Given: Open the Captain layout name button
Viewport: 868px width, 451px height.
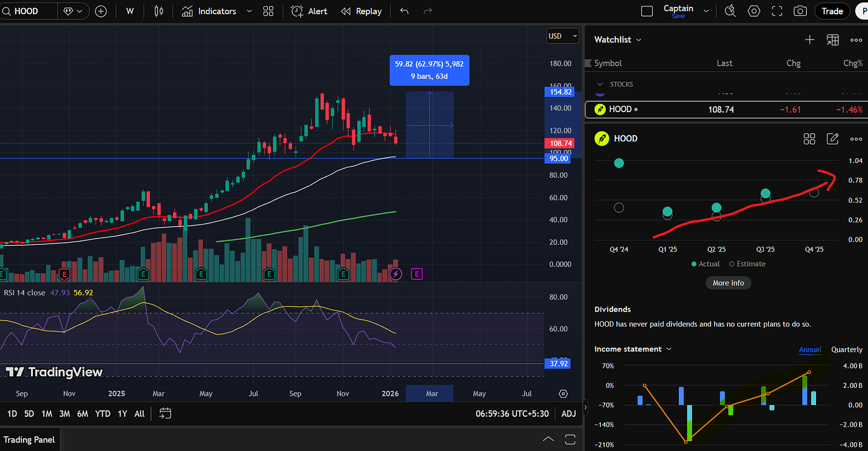Looking at the screenshot, I should click(x=678, y=11).
